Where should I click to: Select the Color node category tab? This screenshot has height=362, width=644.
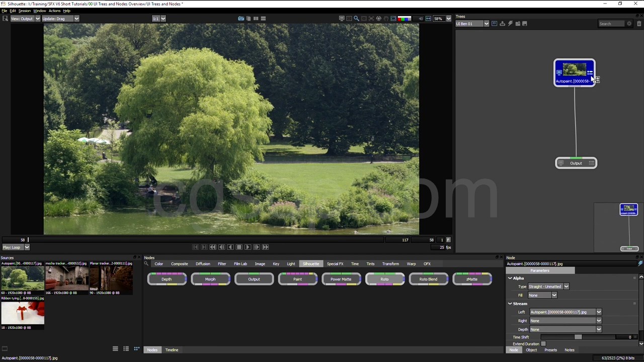pos(158,263)
